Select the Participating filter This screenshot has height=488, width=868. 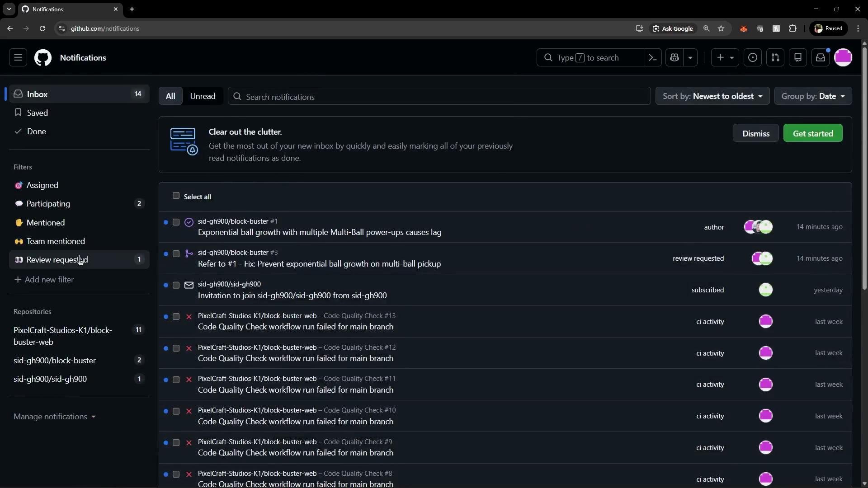(79, 204)
